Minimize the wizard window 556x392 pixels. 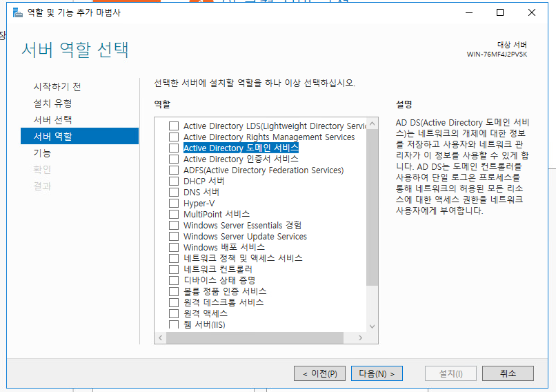click(x=469, y=13)
